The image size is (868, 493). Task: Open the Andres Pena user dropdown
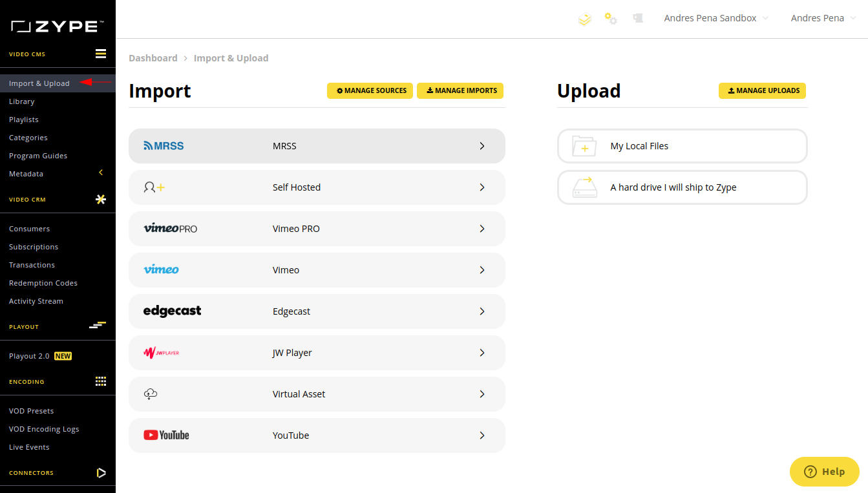823,18
